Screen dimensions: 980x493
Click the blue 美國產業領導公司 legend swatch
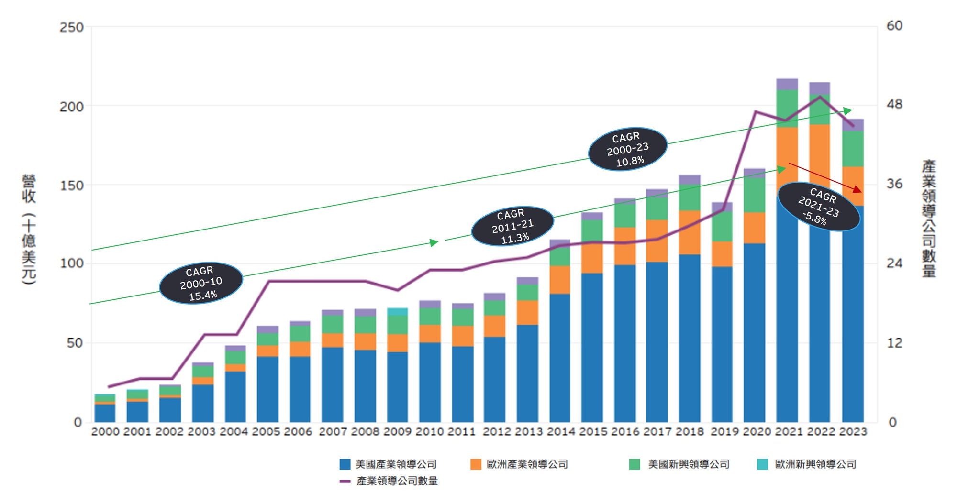345,464
